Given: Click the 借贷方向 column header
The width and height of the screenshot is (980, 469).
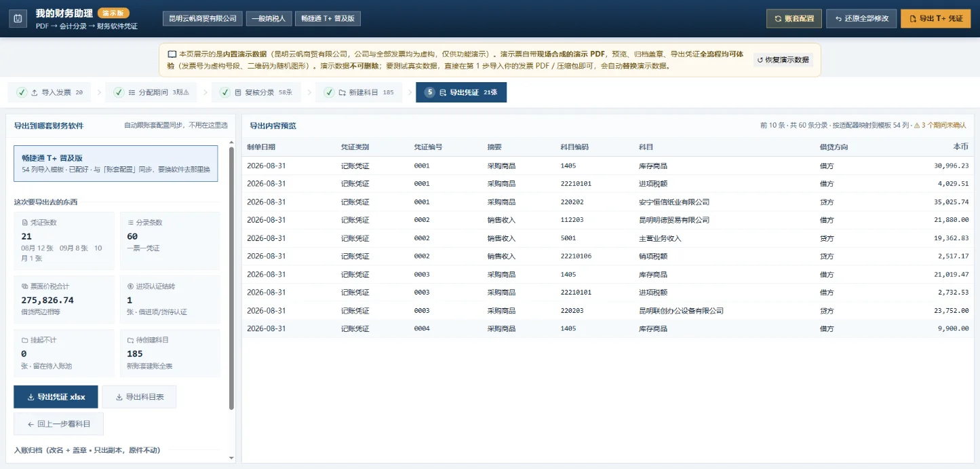Looking at the screenshot, I should coord(834,147).
